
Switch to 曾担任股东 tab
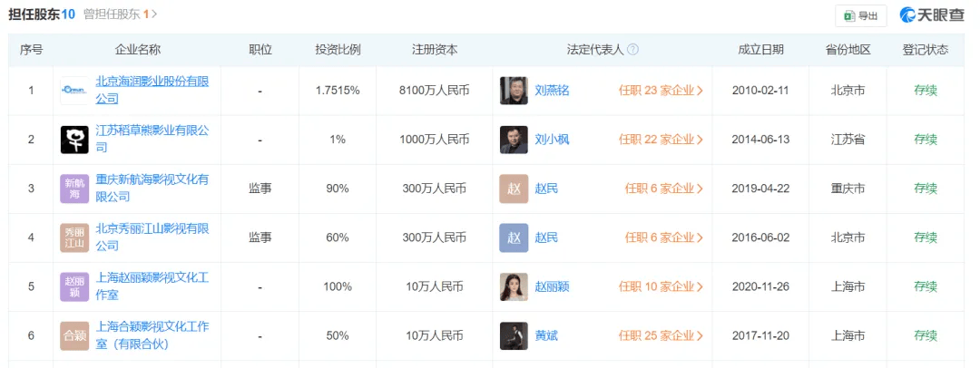(120, 14)
